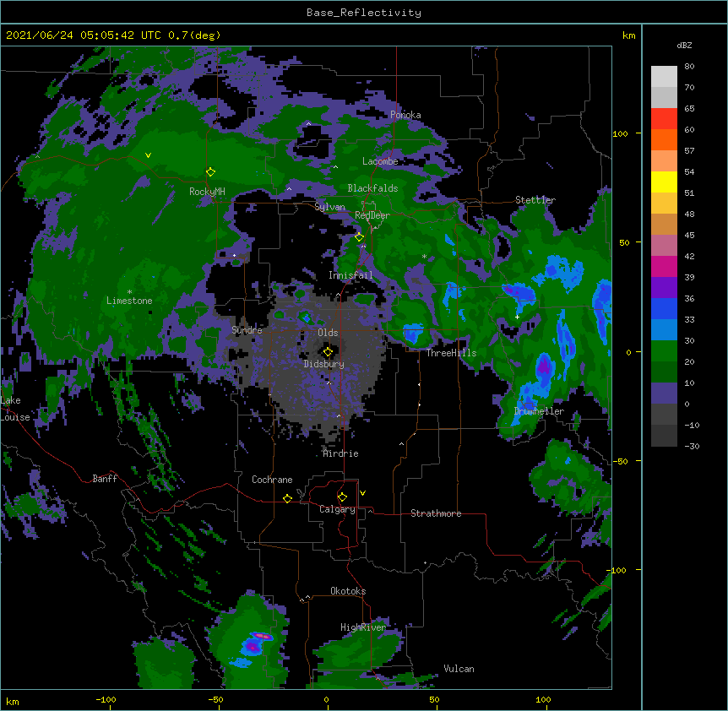The height and width of the screenshot is (711, 728).
Task: Click the Sylvan label
Action: [329, 207]
